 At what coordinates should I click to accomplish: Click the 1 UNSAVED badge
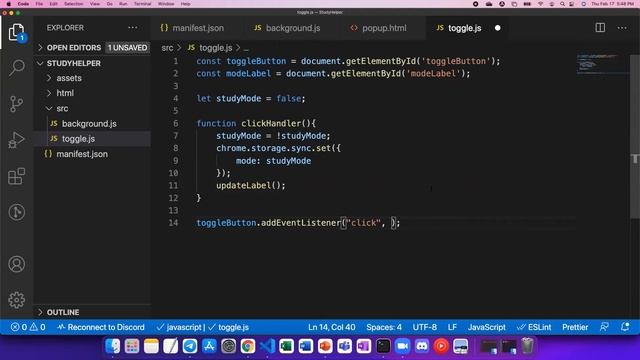tap(127, 48)
